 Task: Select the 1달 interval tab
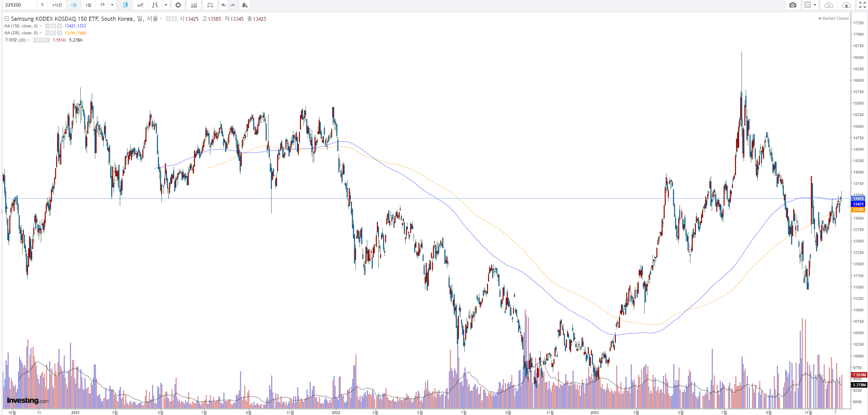(88, 5)
